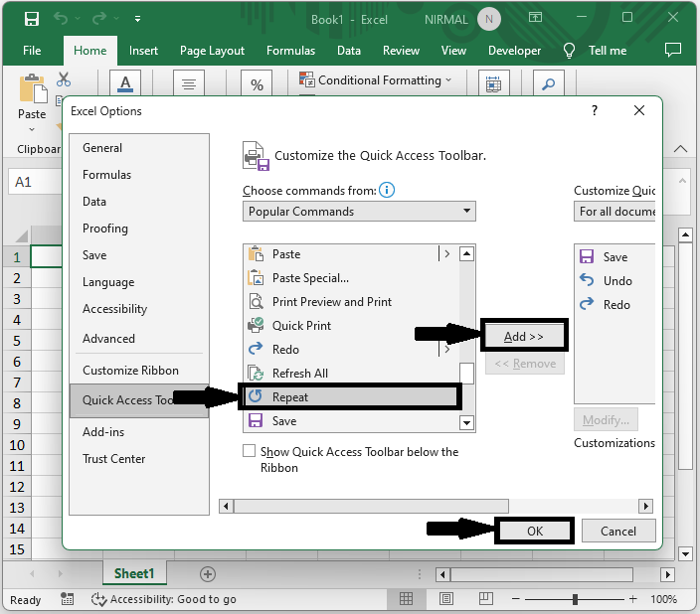The height and width of the screenshot is (614, 700).
Task: Click the Cut scissors icon
Action: 64,79
